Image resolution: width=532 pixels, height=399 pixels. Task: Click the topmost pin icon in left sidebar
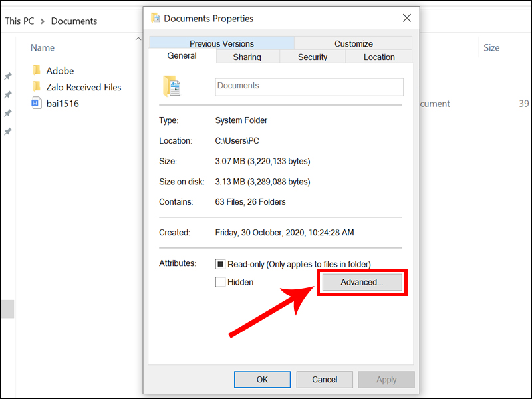[x=8, y=76]
